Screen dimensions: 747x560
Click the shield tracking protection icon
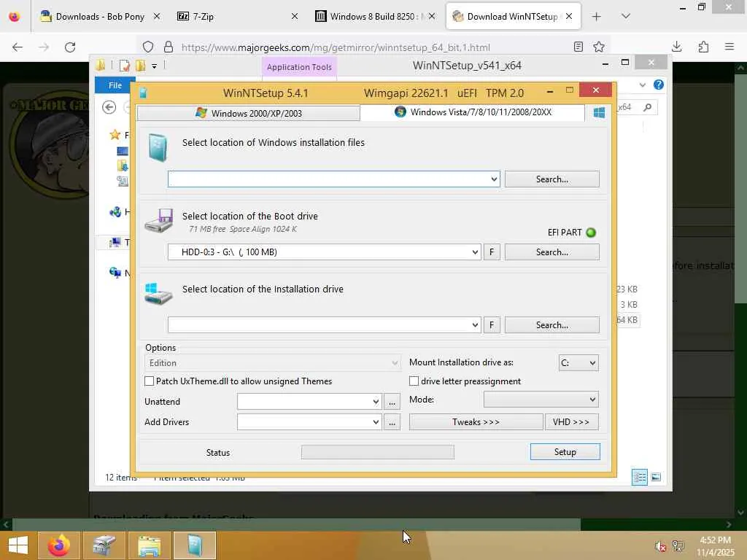tap(148, 47)
